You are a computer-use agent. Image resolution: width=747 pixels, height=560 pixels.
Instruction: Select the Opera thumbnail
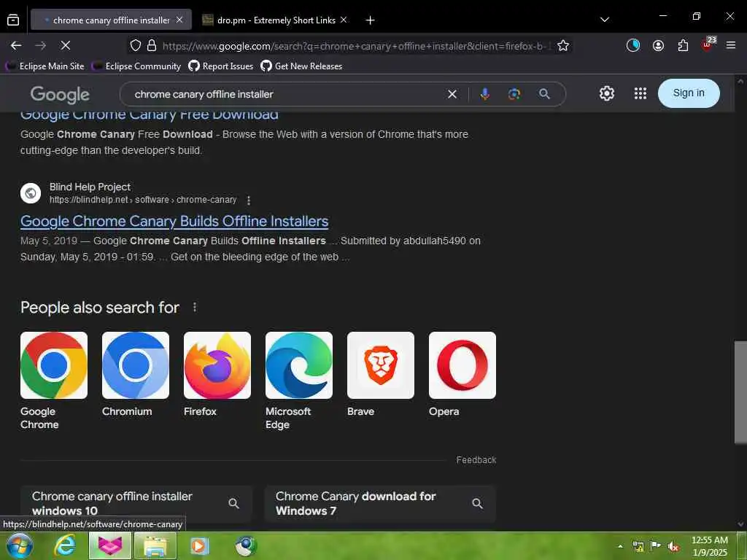[x=462, y=365]
